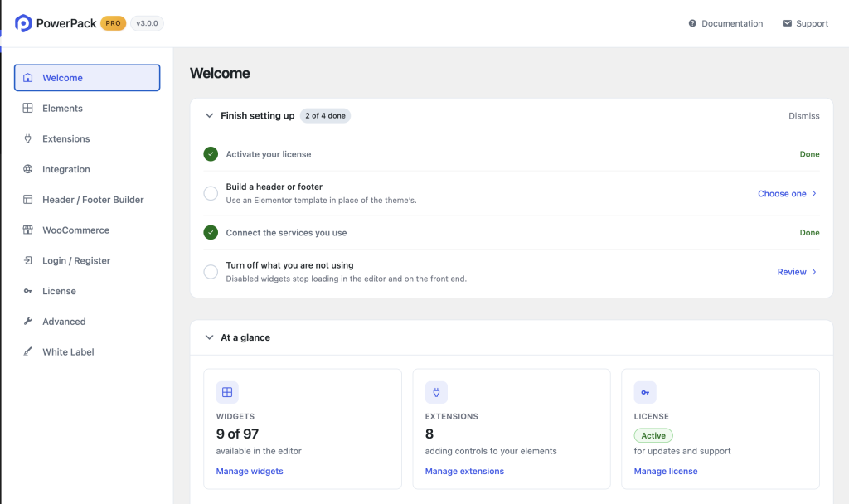
Task: Click the chevron next to Review
Action: coord(814,272)
